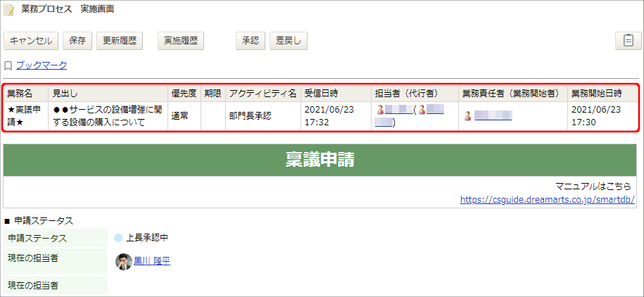644x297 pixels.
Task: Click the blue status dot beside 上長承認中
Action: pos(118,238)
